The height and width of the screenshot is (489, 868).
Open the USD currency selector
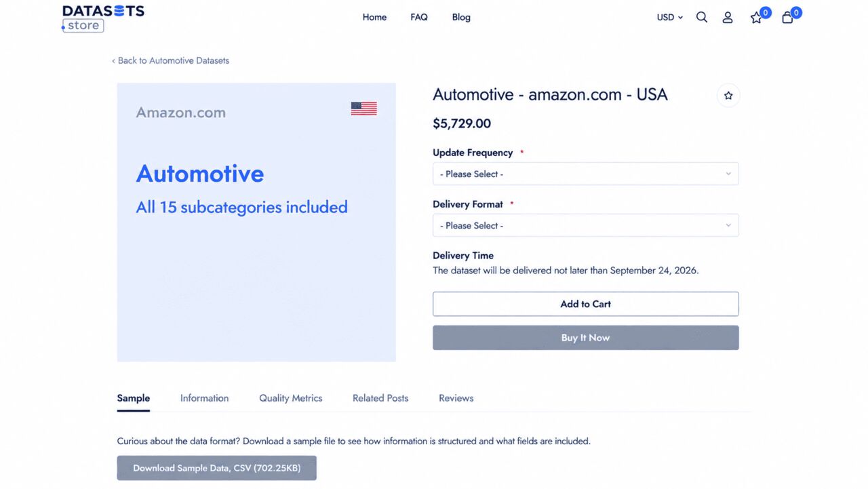(x=669, y=18)
